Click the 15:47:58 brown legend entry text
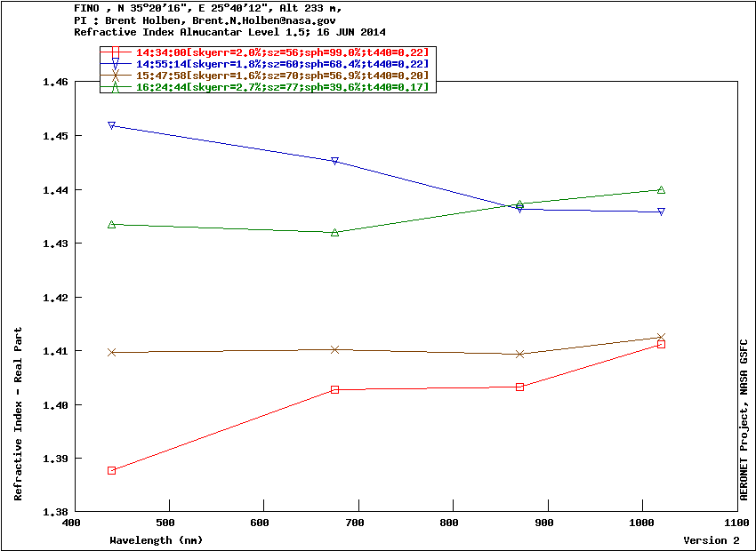 (282, 76)
